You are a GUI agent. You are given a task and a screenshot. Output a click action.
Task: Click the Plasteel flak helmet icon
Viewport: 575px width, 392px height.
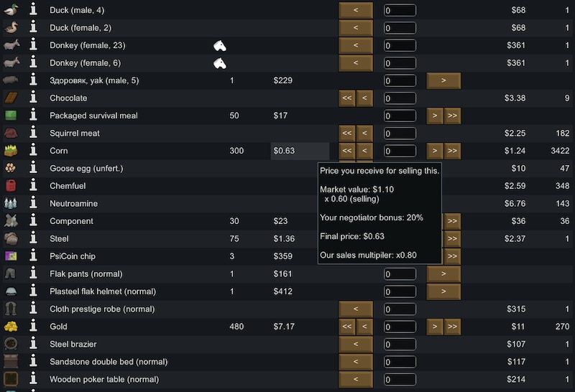[11, 291]
